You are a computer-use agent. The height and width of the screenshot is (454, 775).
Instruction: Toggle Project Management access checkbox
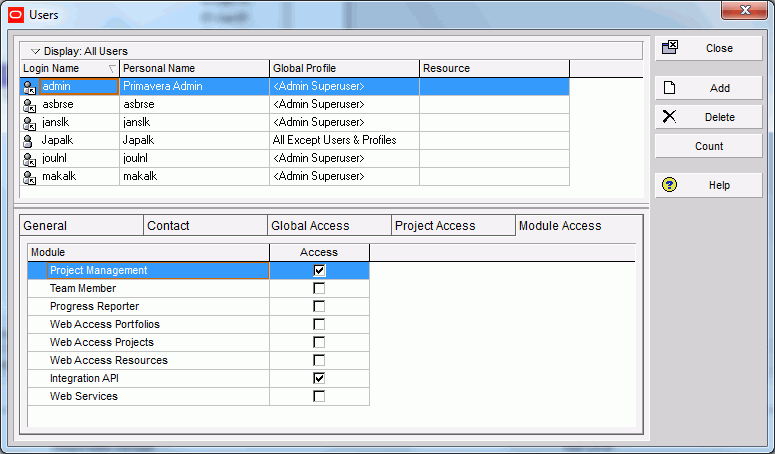pos(319,270)
